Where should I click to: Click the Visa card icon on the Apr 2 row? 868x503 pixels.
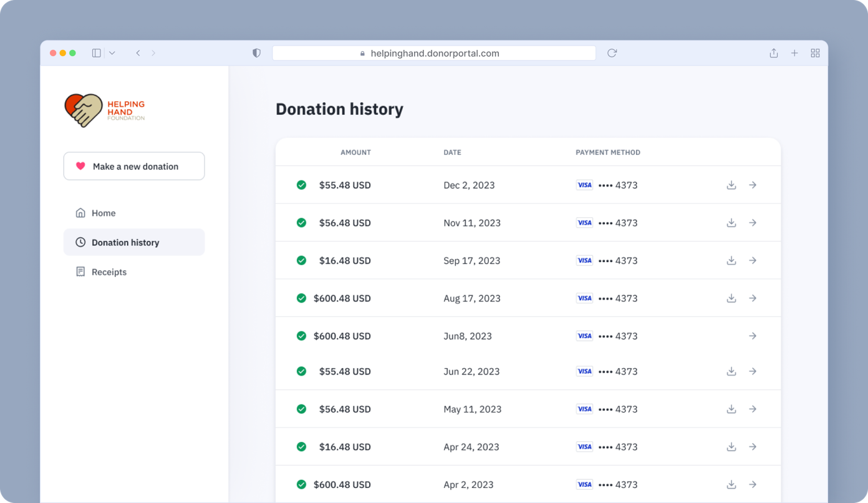(x=584, y=484)
